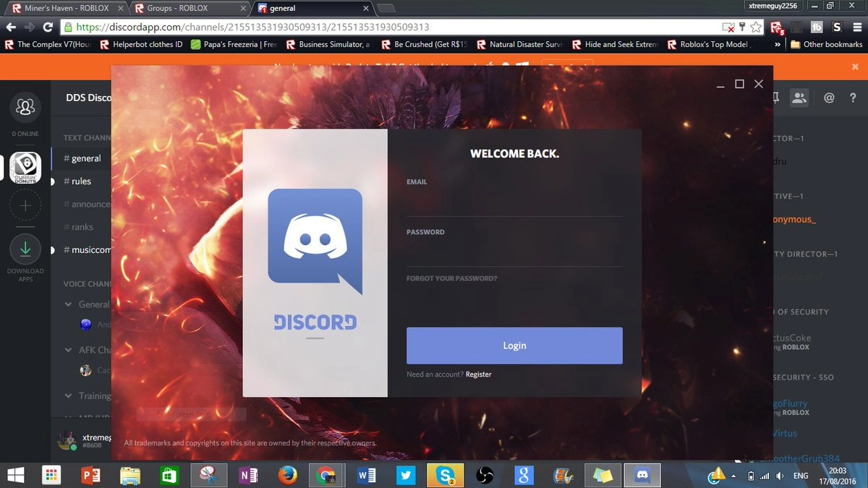The width and height of the screenshot is (868, 488).
Task: Open OBS Studio from the taskbar
Action: [x=484, y=475]
